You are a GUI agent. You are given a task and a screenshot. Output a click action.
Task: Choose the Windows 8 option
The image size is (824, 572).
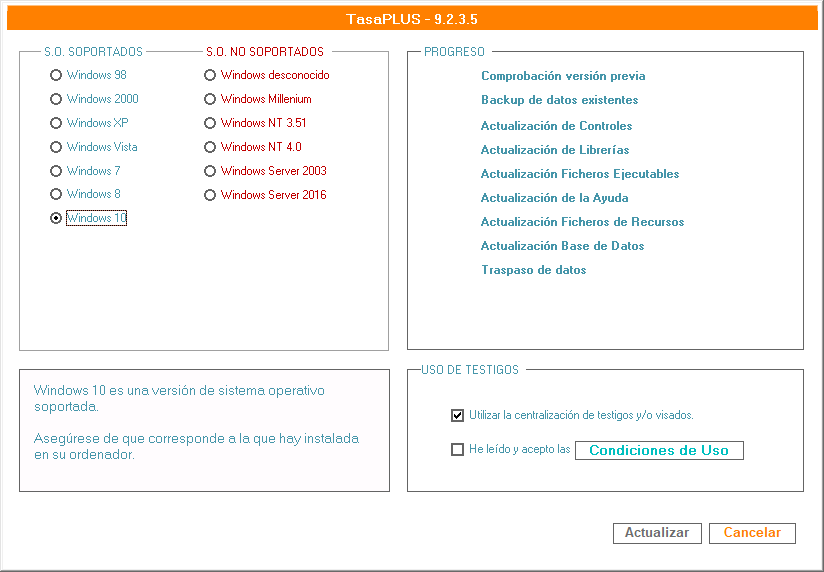pyautogui.click(x=57, y=194)
